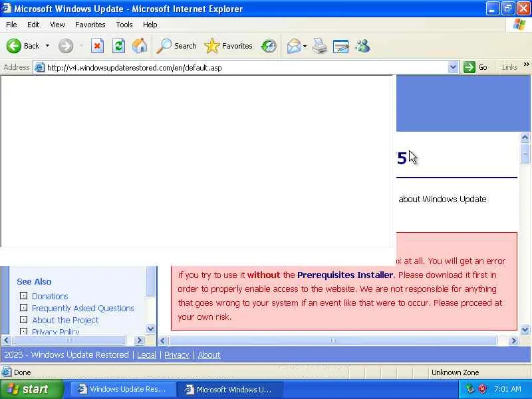This screenshot has width=532, height=399.
Task: Click the Mail envelope icon
Action: (293, 46)
